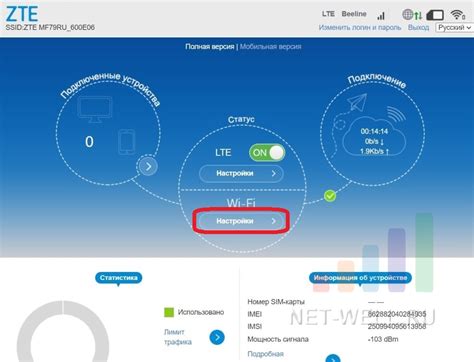Click the Лимит трафика link
The width and height of the screenshot is (474, 362).
coord(178,337)
